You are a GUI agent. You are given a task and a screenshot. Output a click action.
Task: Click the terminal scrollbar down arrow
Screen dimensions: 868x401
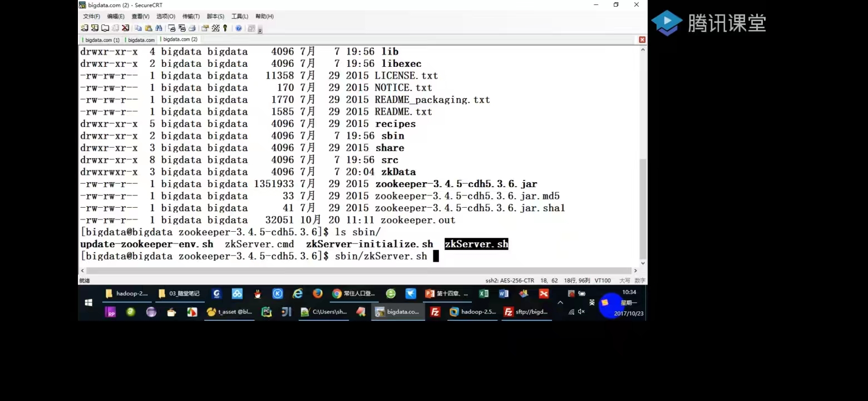[643, 263]
